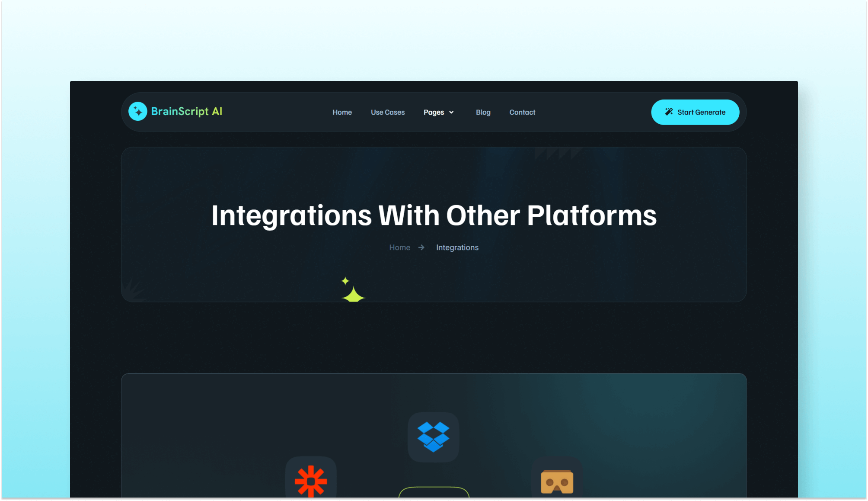This screenshot has width=868, height=501.
Task: Click the breadcrumb arrow icon
Action: tap(421, 247)
